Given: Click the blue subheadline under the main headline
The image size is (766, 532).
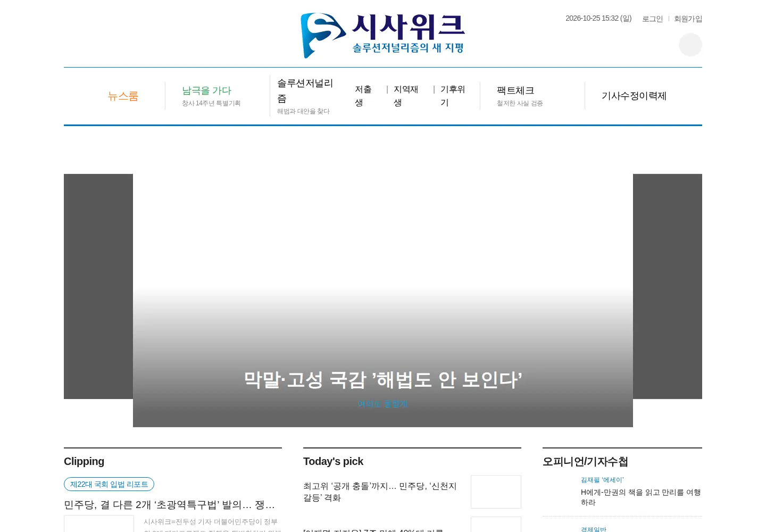Looking at the screenshot, I should [x=383, y=404].
